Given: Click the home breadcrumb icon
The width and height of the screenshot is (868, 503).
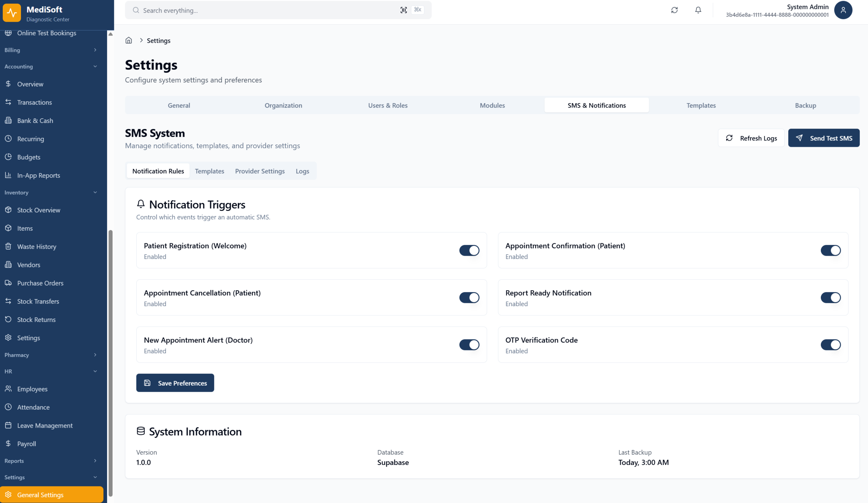Looking at the screenshot, I should pos(129,40).
